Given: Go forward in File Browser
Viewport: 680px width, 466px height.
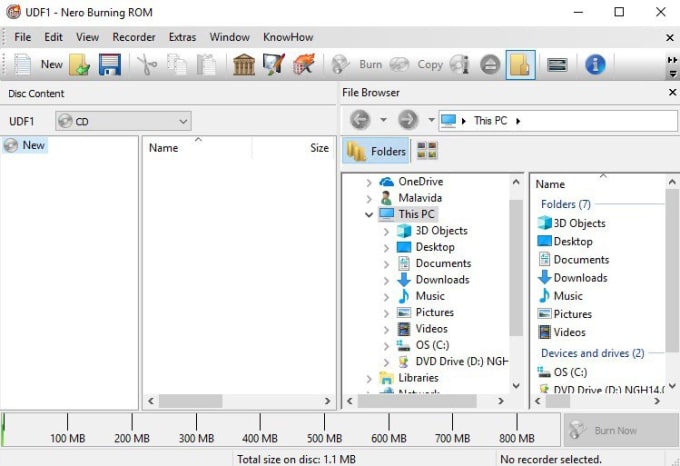Looking at the screenshot, I should pyautogui.click(x=408, y=120).
